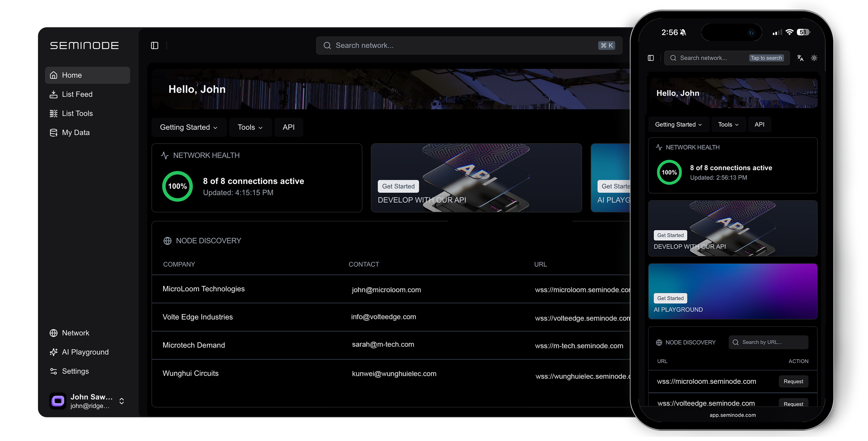Image resolution: width=868 pixels, height=441 pixels.
Task: Tap the translate language icon on phone
Action: click(800, 58)
